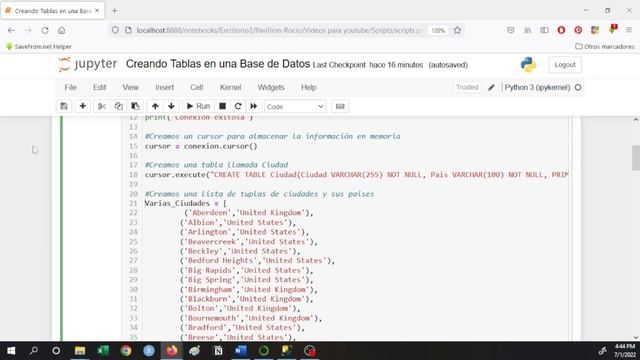The image size is (640, 360).
Task: Insert cell below using plus icon
Action: [82, 106]
